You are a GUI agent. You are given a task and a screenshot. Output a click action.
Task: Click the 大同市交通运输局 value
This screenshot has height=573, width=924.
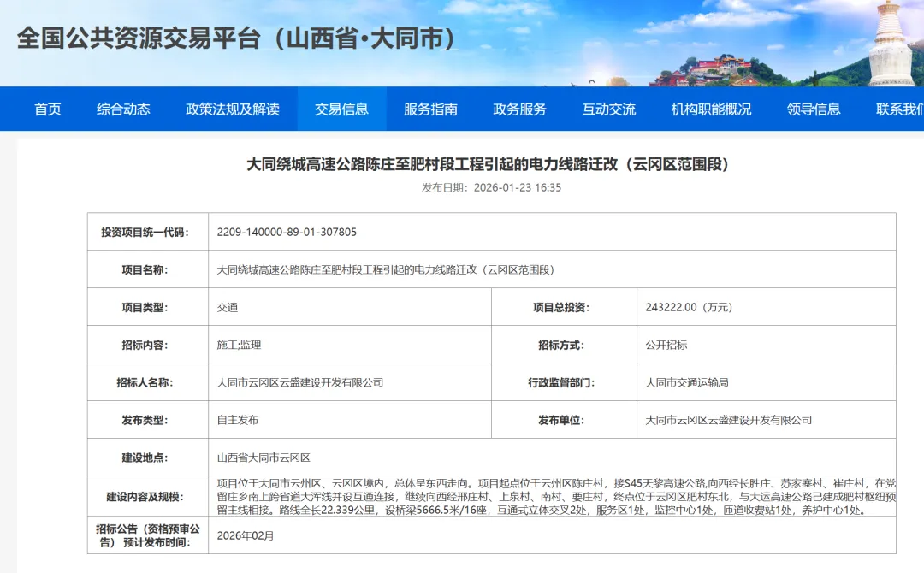pyautogui.click(x=687, y=383)
